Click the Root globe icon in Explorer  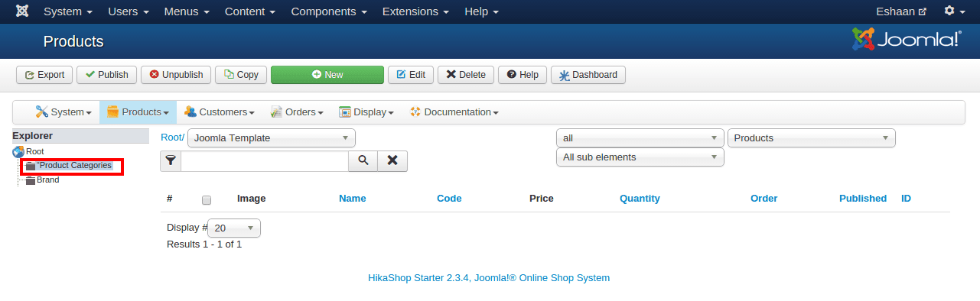click(x=18, y=152)
